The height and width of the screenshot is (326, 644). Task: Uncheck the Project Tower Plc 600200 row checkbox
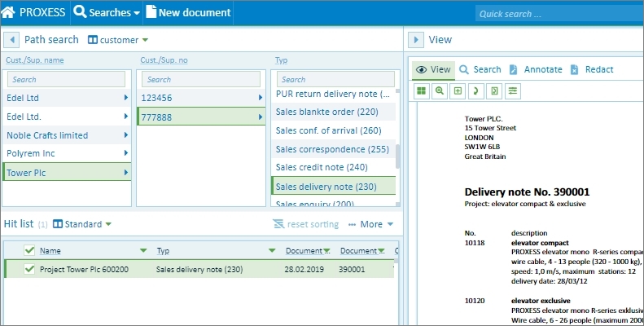click(x=30, y=269)
